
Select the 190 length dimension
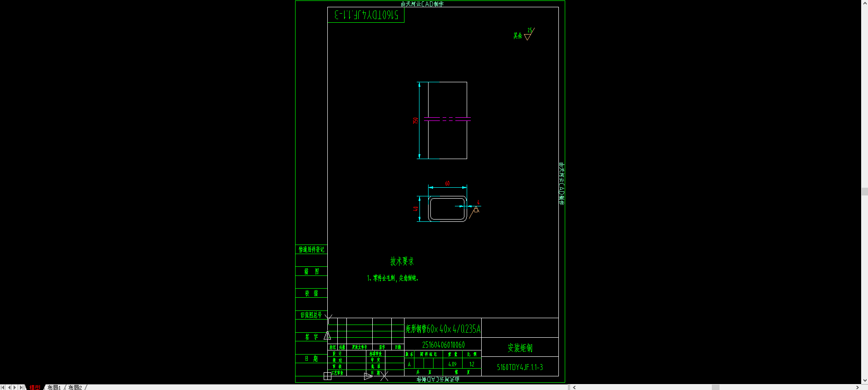pos(415,120)
